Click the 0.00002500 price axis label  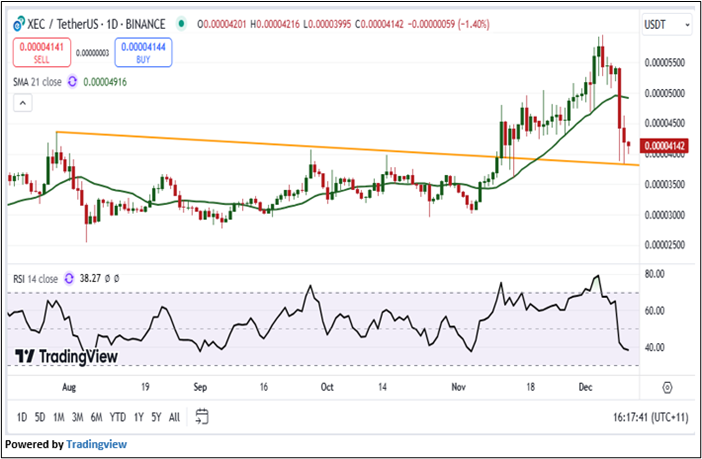(x=665, y=245)
